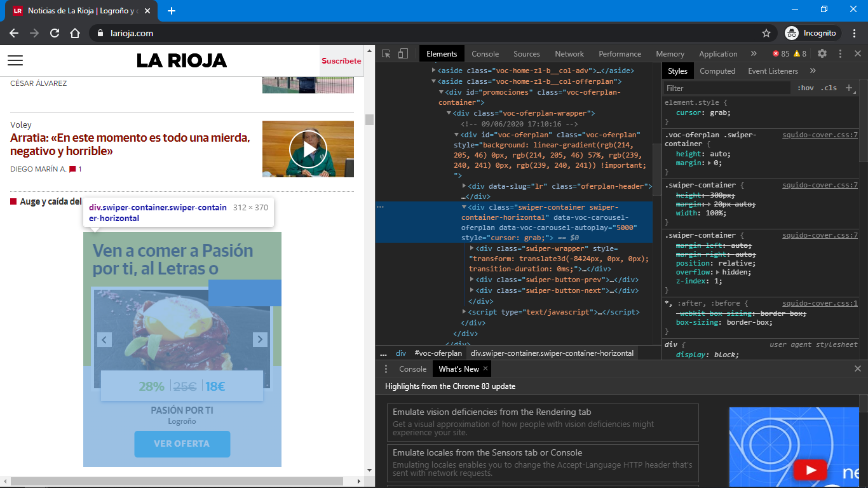Open Emulate vision deficiencies highlight card
This screenshot has height=488, width=868.
click(x=543, y=422)
